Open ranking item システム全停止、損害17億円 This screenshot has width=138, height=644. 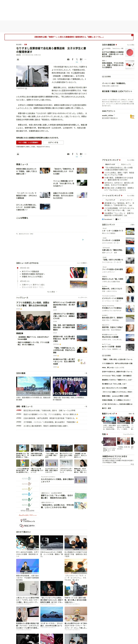click(119, 174)
